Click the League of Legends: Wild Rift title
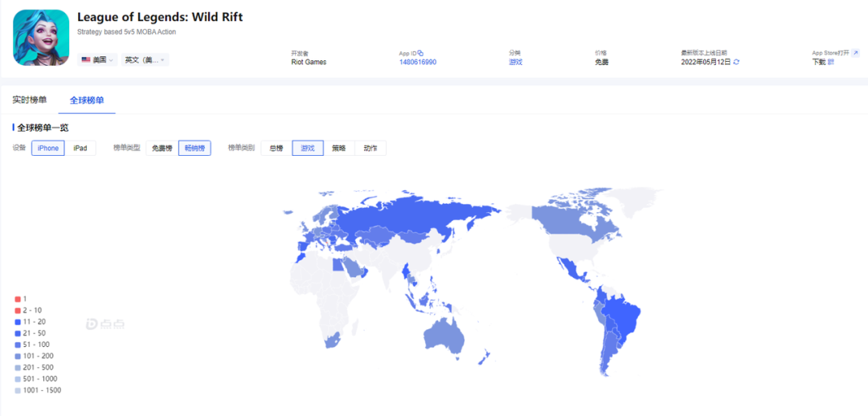The width and height of the screenshot is (868, 416). [x=160, y=17]
